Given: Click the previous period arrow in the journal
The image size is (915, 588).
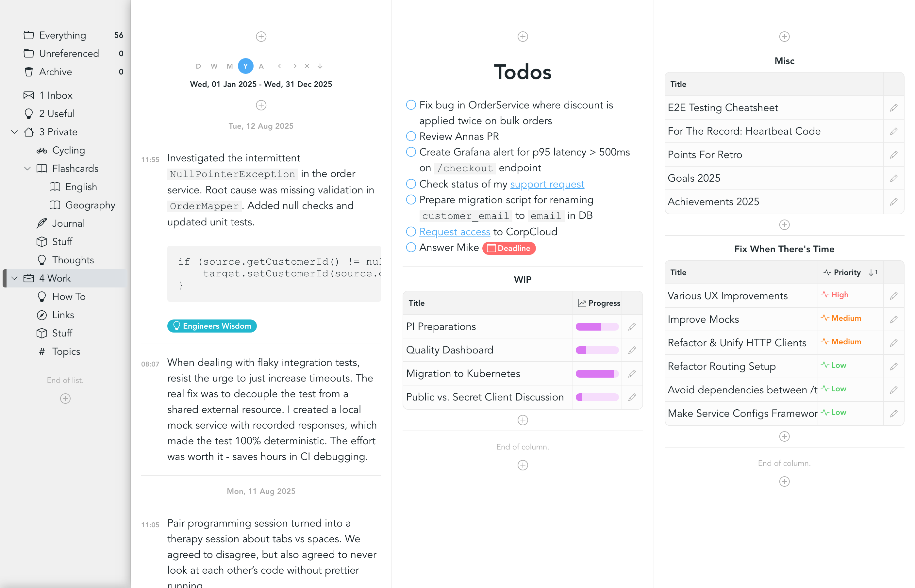Looking at the screenshot, I should point(281,66).
